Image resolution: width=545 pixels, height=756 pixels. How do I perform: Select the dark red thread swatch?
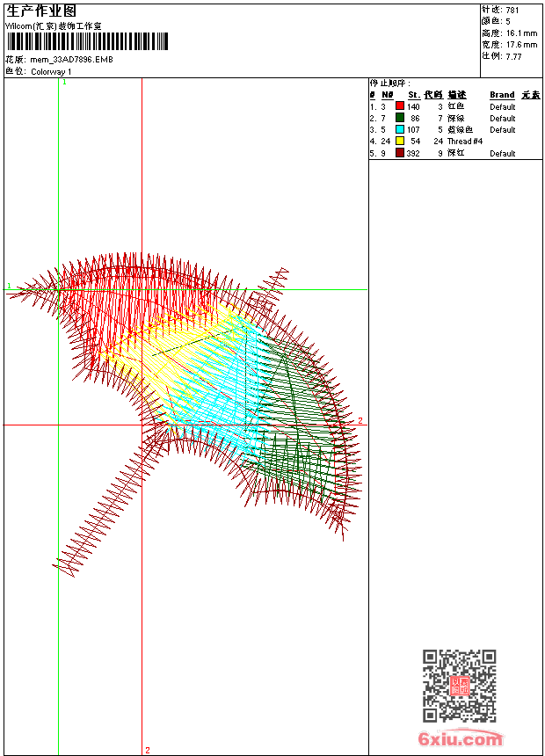pos(400,153)
